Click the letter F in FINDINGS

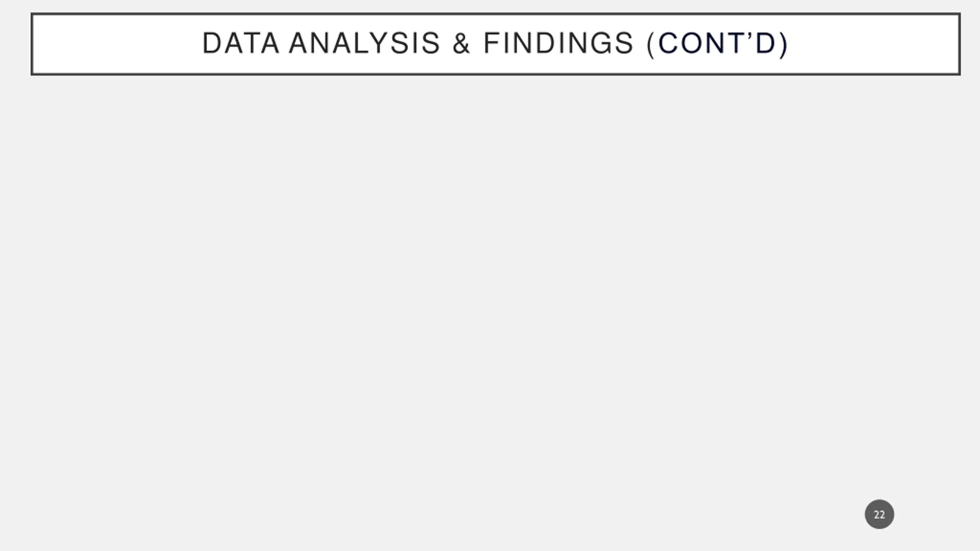pos(492,43)
